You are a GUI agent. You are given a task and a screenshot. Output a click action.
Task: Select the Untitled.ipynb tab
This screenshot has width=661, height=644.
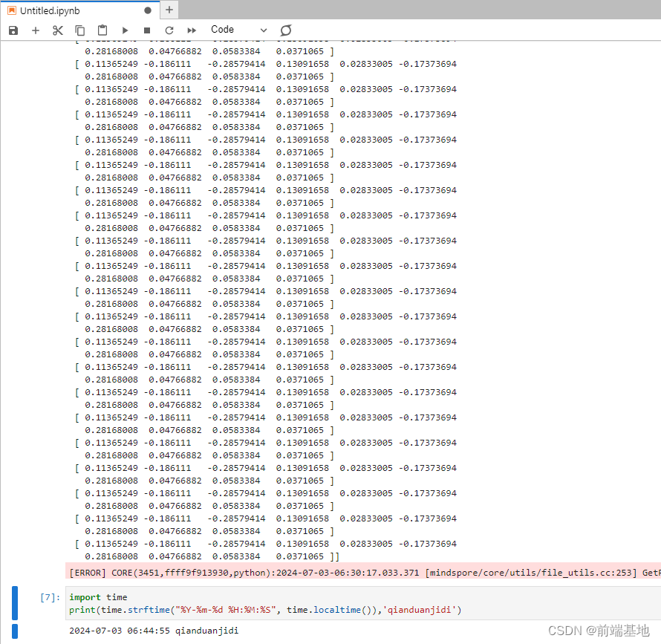click(x=80, y=10)
